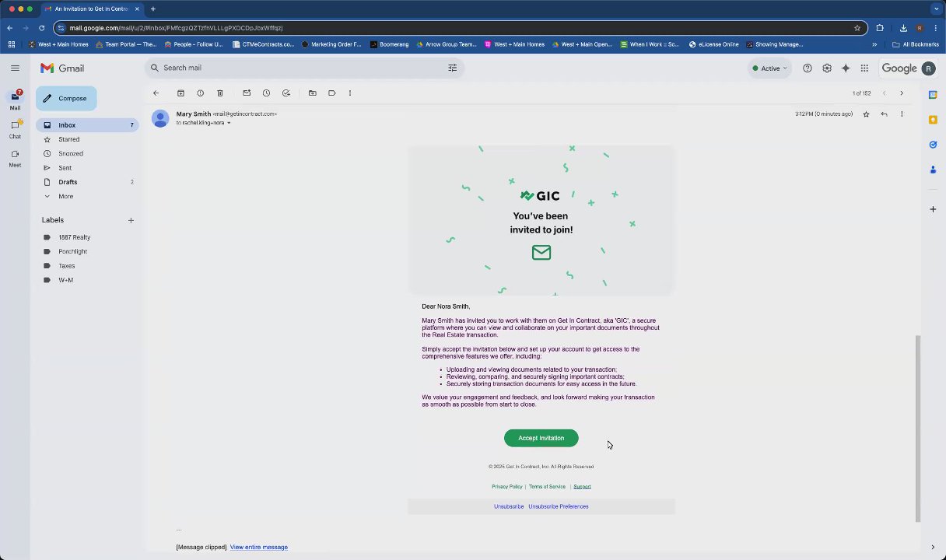Click into the Search mail field
Screen dimensions: 946x560
point(303,68)
